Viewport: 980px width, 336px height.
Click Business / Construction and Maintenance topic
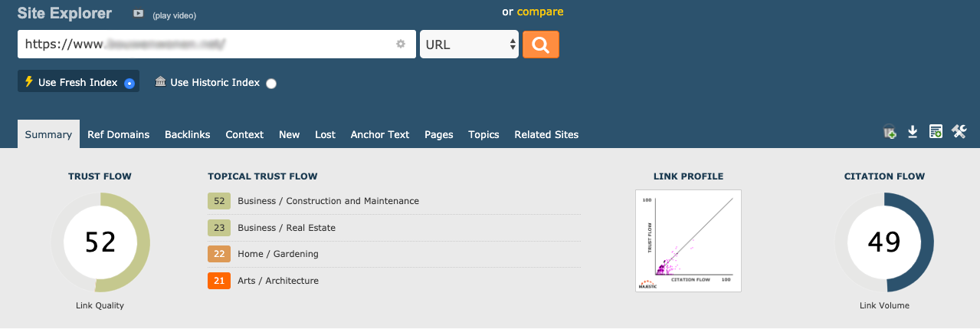coord(329,201)
